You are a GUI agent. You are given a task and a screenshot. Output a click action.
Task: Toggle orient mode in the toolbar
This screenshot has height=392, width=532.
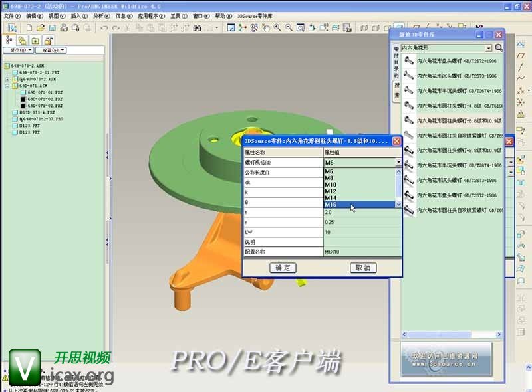[254, 28]
